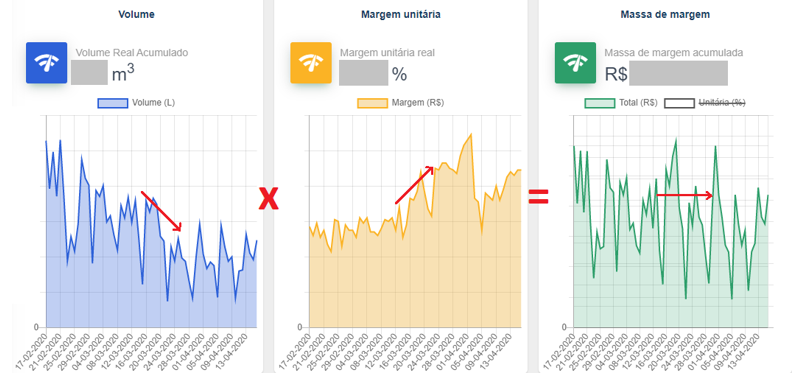The height and width of the screenshot is (387, 811).
Task: Click 16-03-2020 under the Margem unitária chart
Action: pyautogui.click(x=394, y=351)
